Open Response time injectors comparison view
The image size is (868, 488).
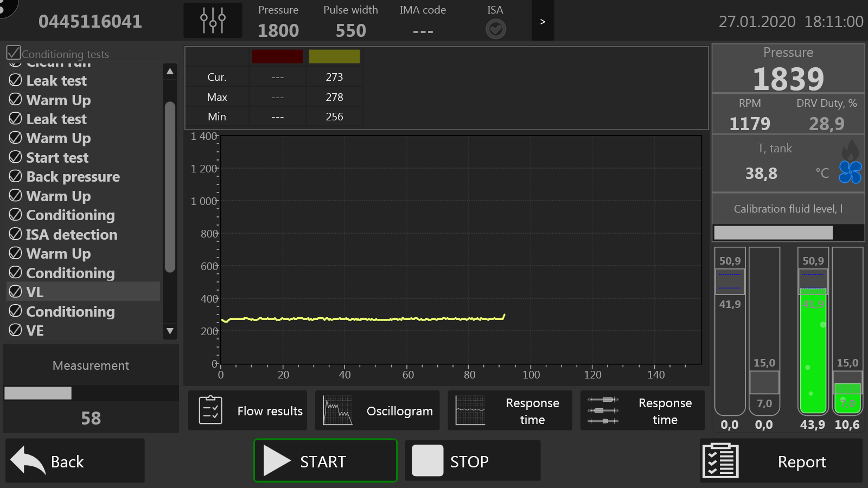[642, 410]
